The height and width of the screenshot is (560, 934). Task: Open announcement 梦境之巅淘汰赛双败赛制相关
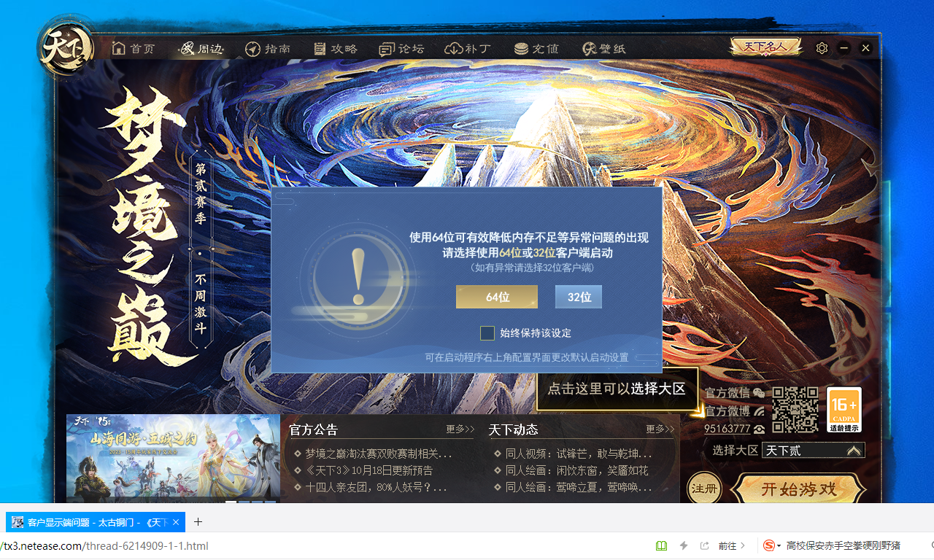(379, 454)
